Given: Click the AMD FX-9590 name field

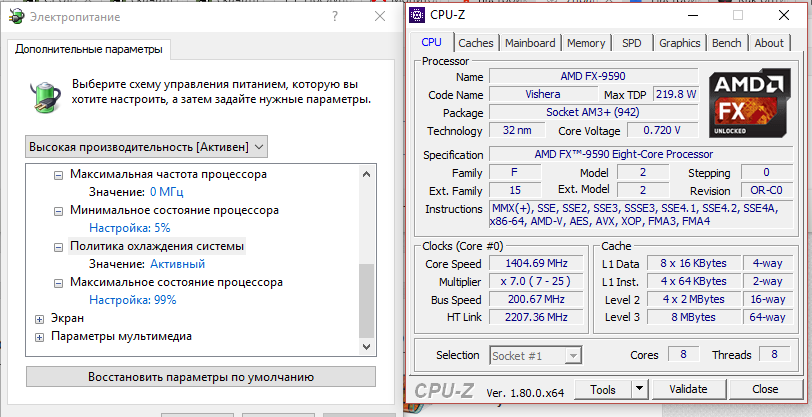Looking at the screenshot, I should click(x=593, y=76).
